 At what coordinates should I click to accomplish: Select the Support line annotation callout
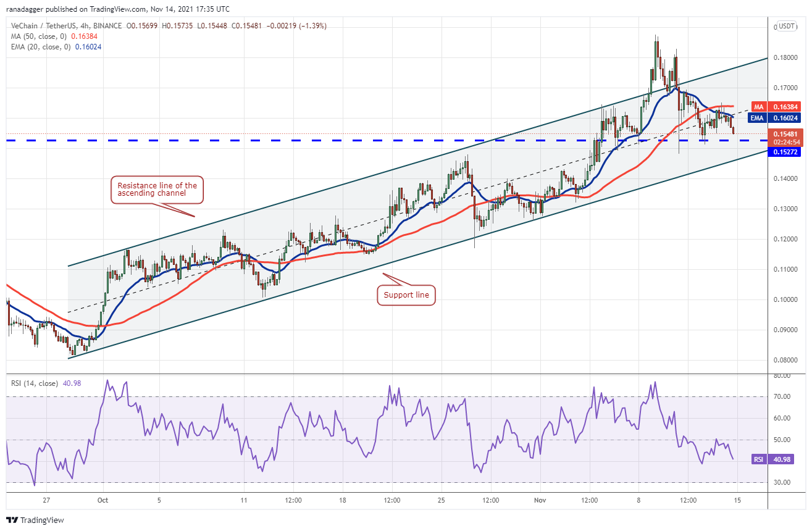[x=406, y=296]
